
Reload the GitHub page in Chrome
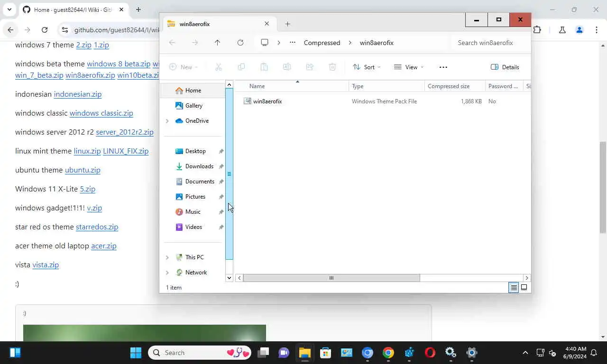click(x=45, y=30)
